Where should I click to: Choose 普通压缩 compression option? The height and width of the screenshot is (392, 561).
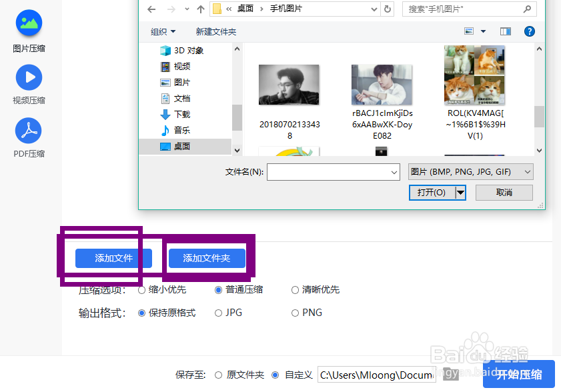coord(239,290)
